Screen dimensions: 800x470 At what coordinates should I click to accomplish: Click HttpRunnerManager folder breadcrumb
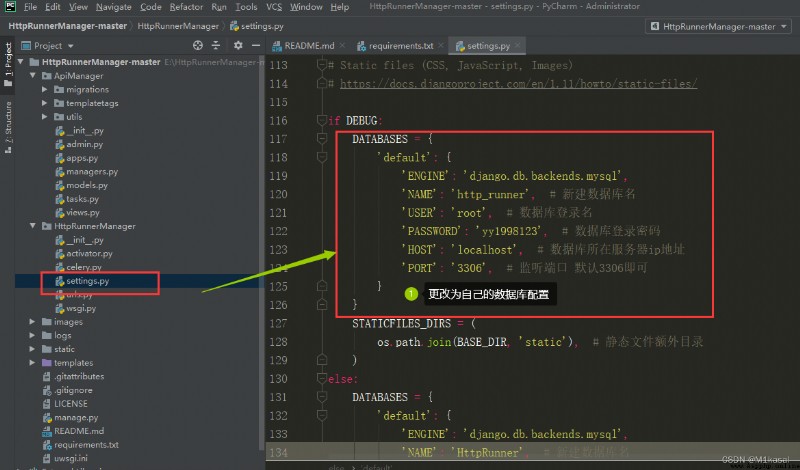pos(178,26)
